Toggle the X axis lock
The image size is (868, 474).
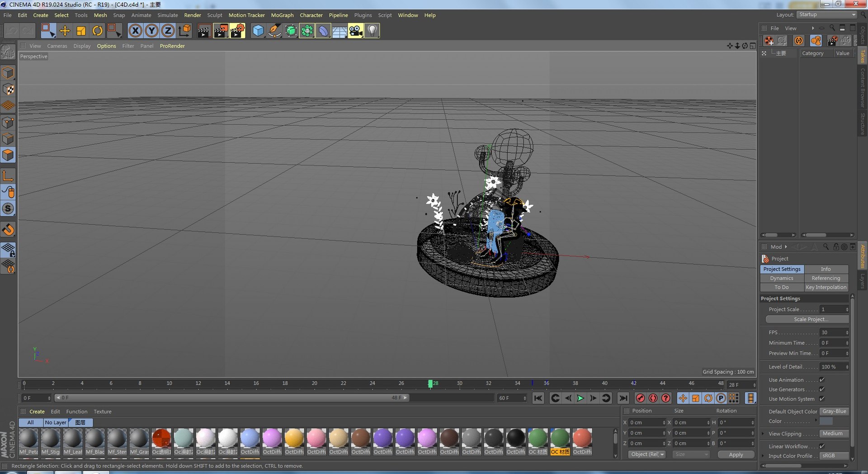click(135, 31)
